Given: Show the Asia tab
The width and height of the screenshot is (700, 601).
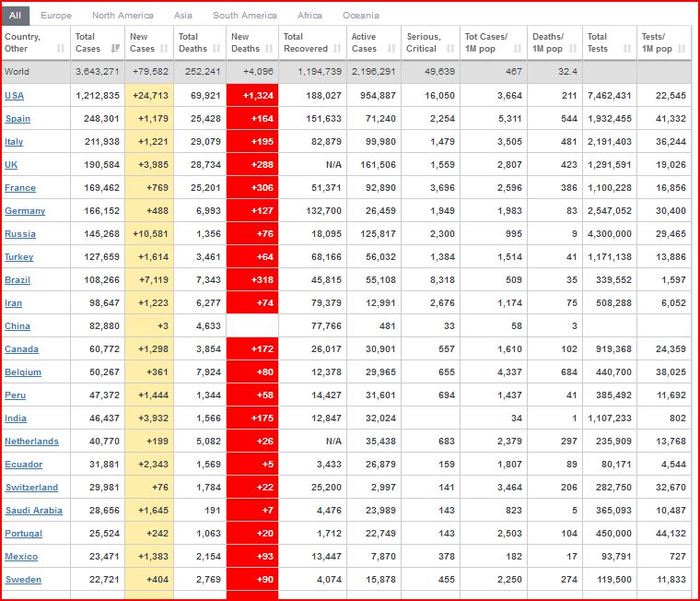Looking at the screenshot, I should [183, 16].
